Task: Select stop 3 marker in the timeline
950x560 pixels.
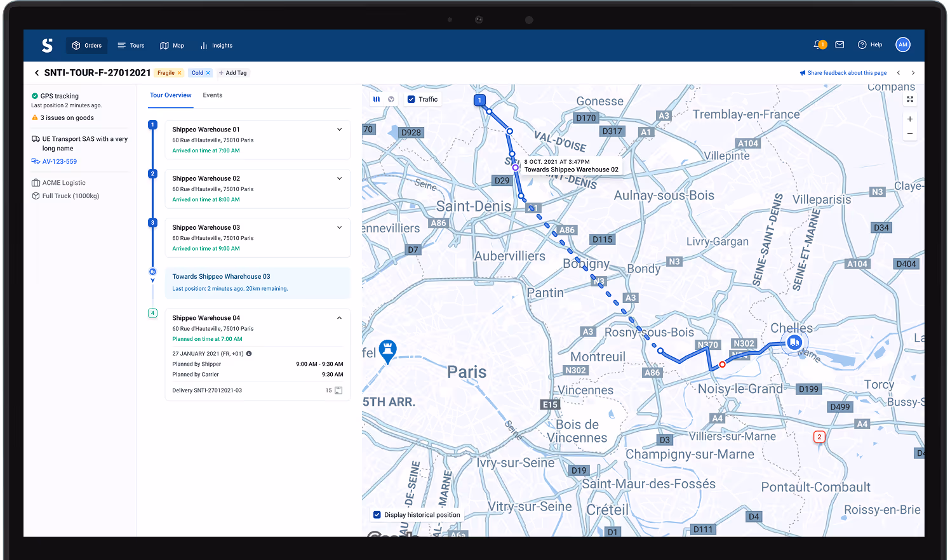Action: click(x=152, y=222)
